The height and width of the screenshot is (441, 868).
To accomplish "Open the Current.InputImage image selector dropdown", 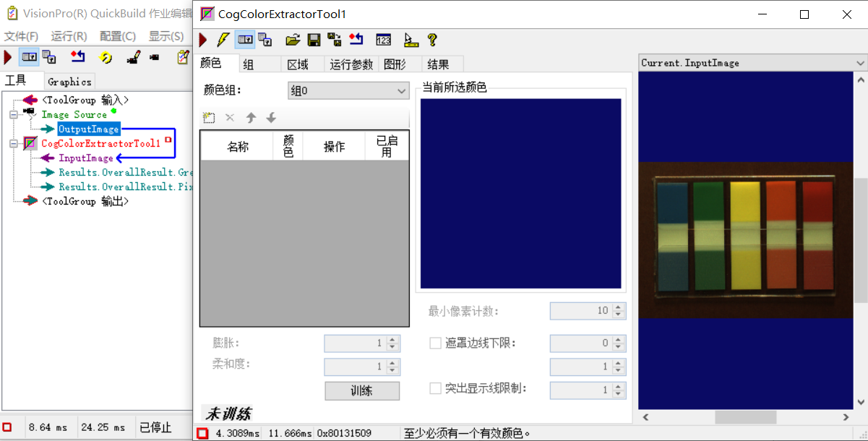I will pyautogui.click(x=860, y=63).
